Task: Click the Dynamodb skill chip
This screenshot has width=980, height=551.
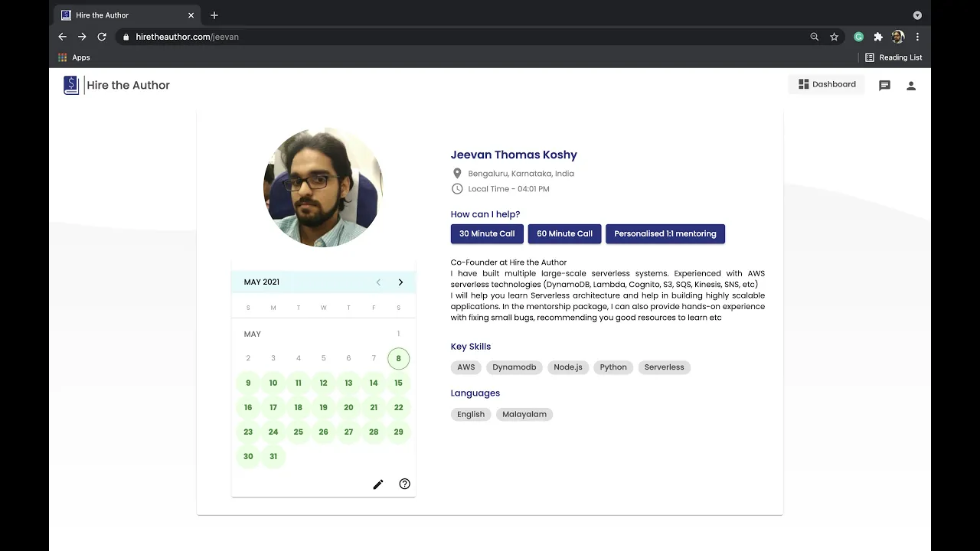Action: (514, 367)
